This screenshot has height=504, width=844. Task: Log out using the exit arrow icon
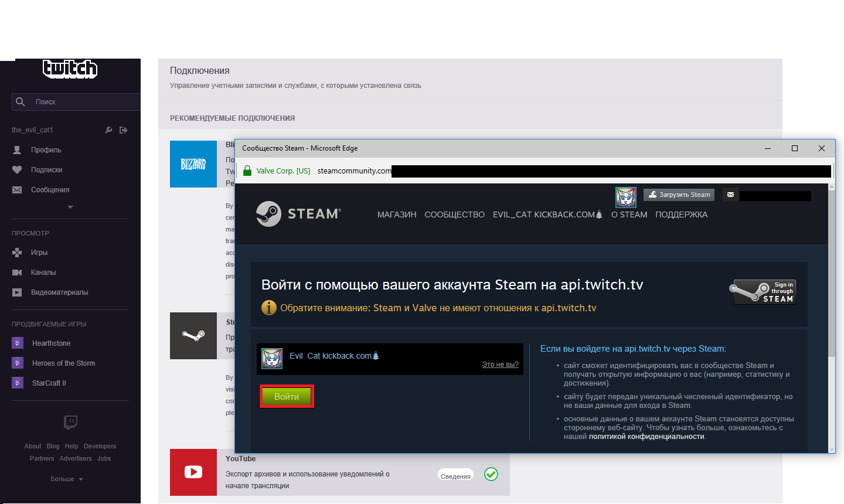click(123, 130)
